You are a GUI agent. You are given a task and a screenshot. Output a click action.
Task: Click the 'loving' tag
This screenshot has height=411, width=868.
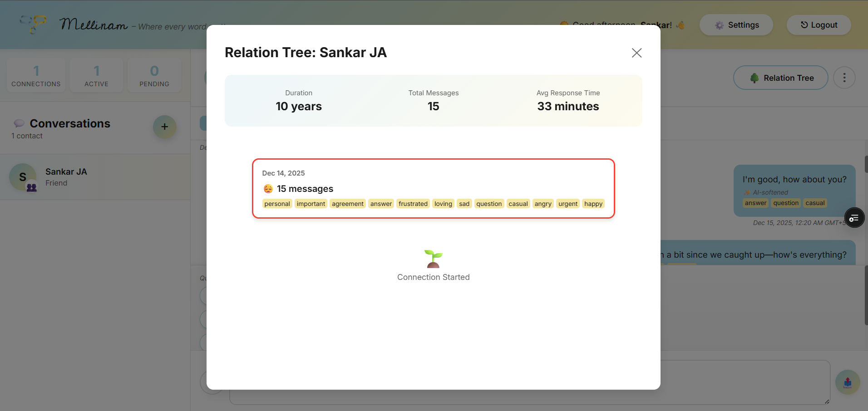443,204
